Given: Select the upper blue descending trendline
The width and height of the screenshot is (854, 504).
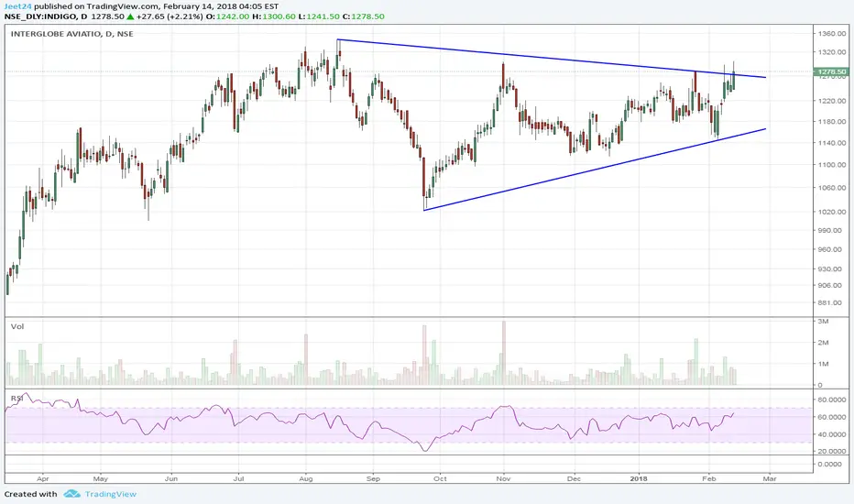Looking at the screenshot, I should [552, 59].
